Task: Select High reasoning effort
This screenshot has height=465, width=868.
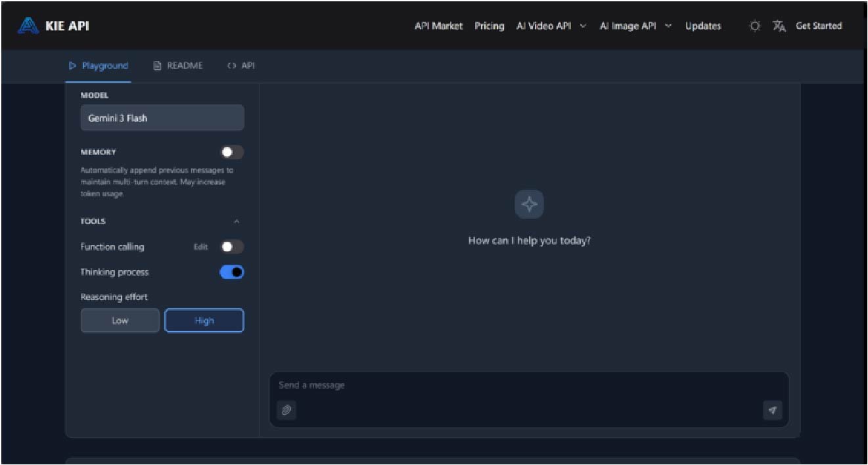Action: [x=204, y=321]
